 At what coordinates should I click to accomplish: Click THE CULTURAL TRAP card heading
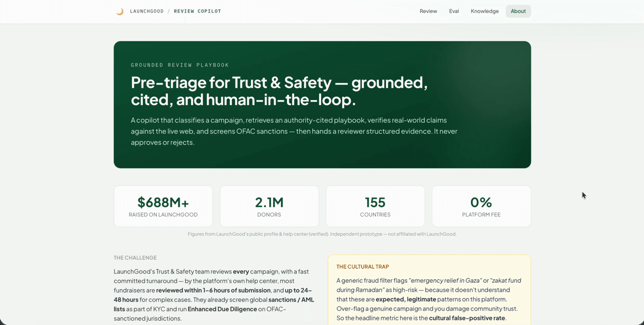(x=363, y=267)
